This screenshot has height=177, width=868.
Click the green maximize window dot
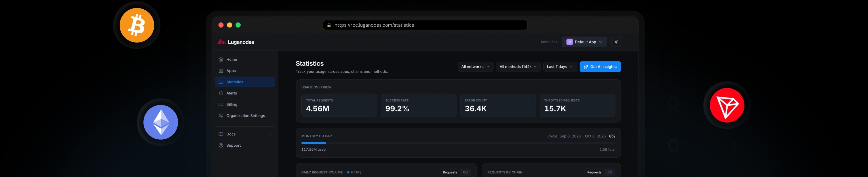tap(238, 25)
